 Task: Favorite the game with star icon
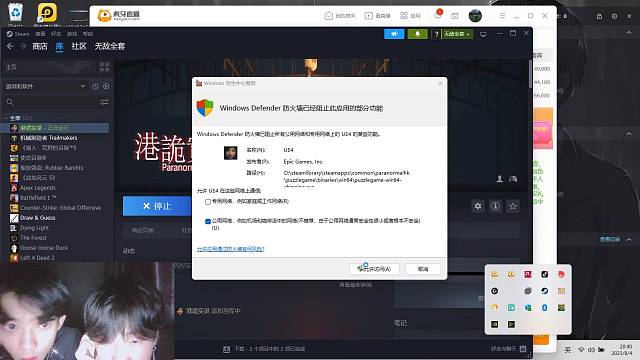[x=513, y=206]
